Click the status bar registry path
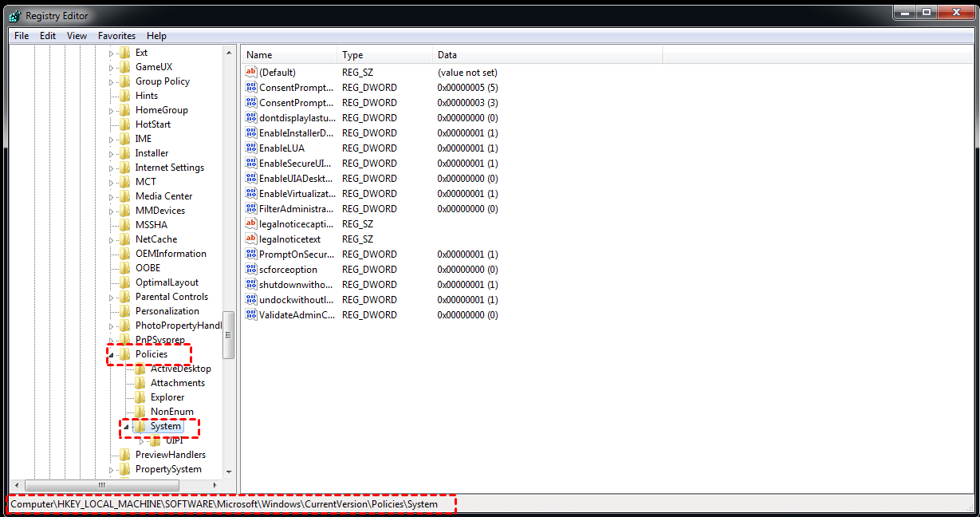This screenshot has width=980, height=517. tap(224, 504)
